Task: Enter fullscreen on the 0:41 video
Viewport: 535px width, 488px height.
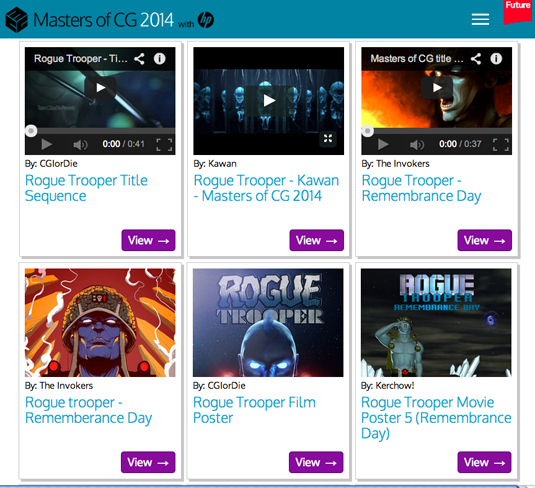Action: tap(164, 145)
